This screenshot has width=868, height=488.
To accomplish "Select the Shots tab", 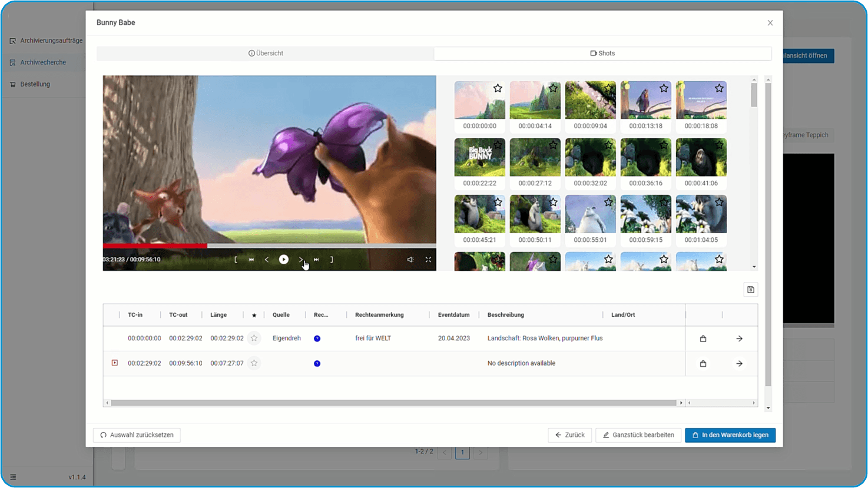I will [602, 54].
